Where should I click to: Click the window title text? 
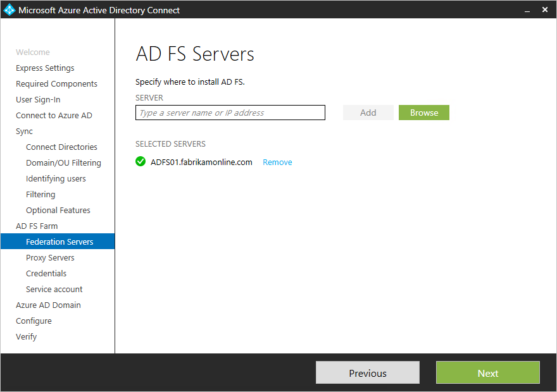99,10
